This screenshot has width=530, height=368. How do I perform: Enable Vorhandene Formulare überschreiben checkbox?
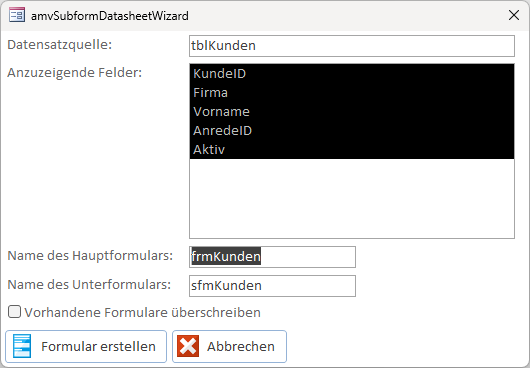coord(14,312)
